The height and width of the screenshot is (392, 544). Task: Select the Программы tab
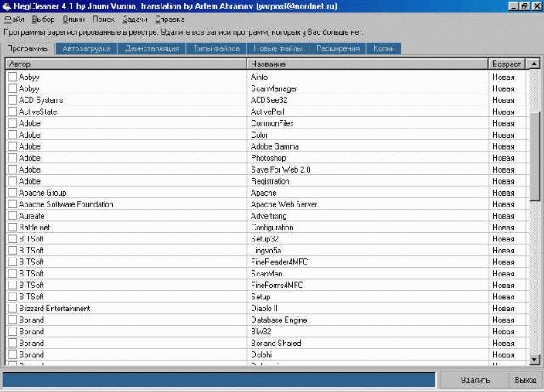(28, 48)
